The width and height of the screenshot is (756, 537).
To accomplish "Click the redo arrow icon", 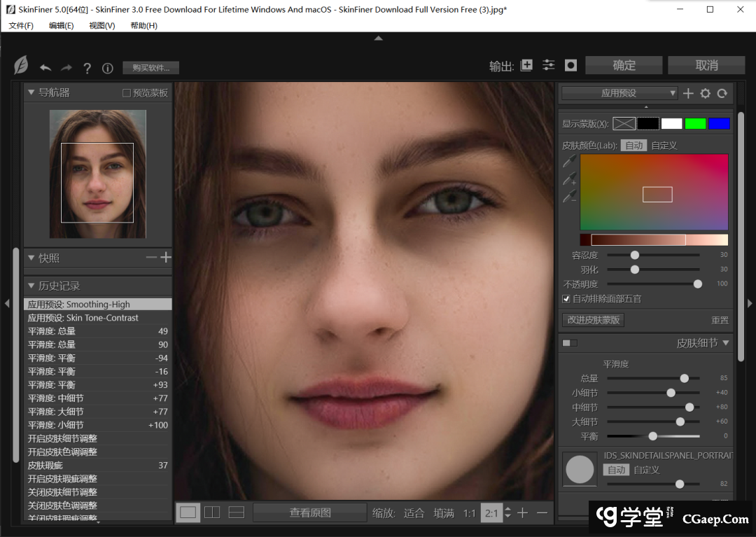I will click(66, 68).
